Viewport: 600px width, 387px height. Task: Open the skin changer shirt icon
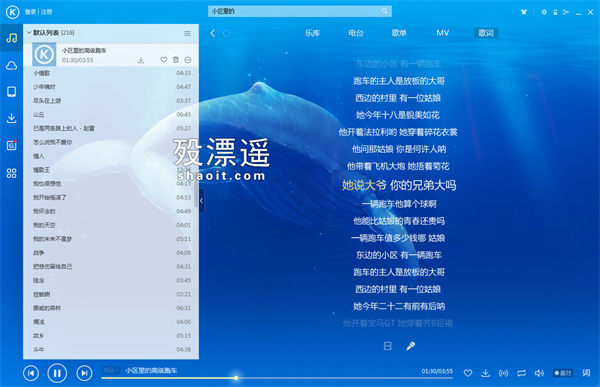(x=524, y=12)
